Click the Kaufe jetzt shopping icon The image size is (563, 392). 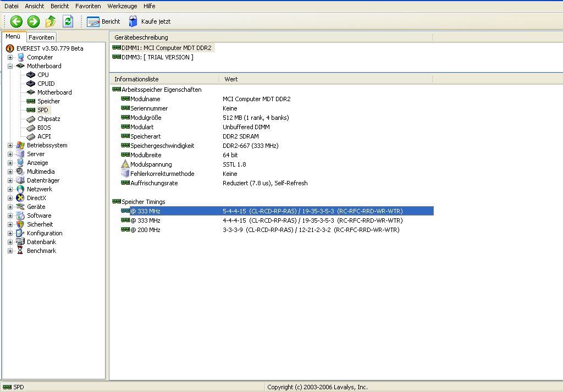pos(133,21)
